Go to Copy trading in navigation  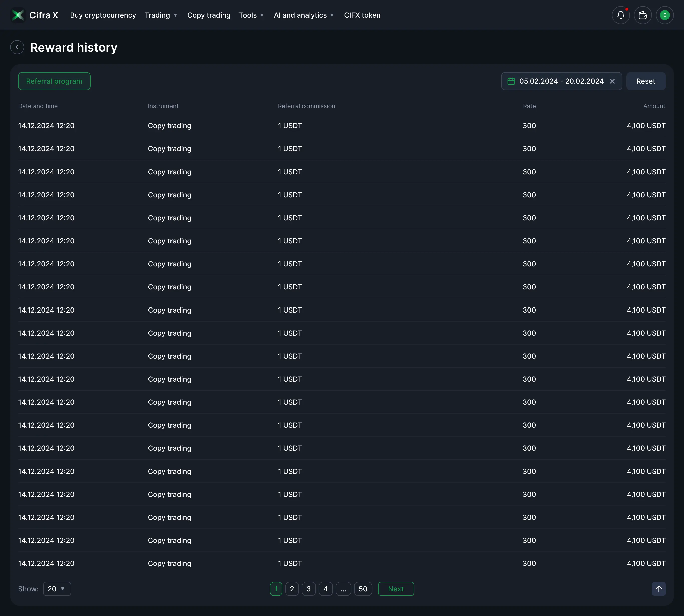[209, 15]
